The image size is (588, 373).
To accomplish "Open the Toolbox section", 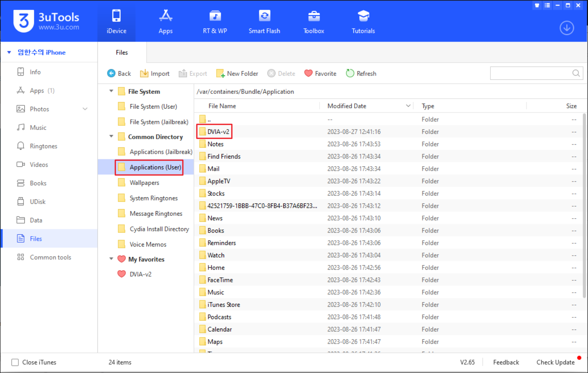I will tap(314, 21).
